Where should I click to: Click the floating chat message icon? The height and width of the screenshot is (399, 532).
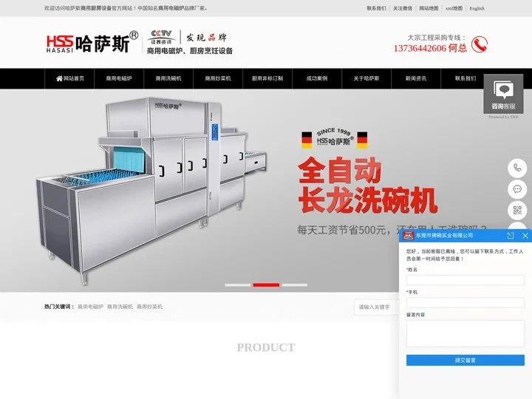[x=517, y=189]
